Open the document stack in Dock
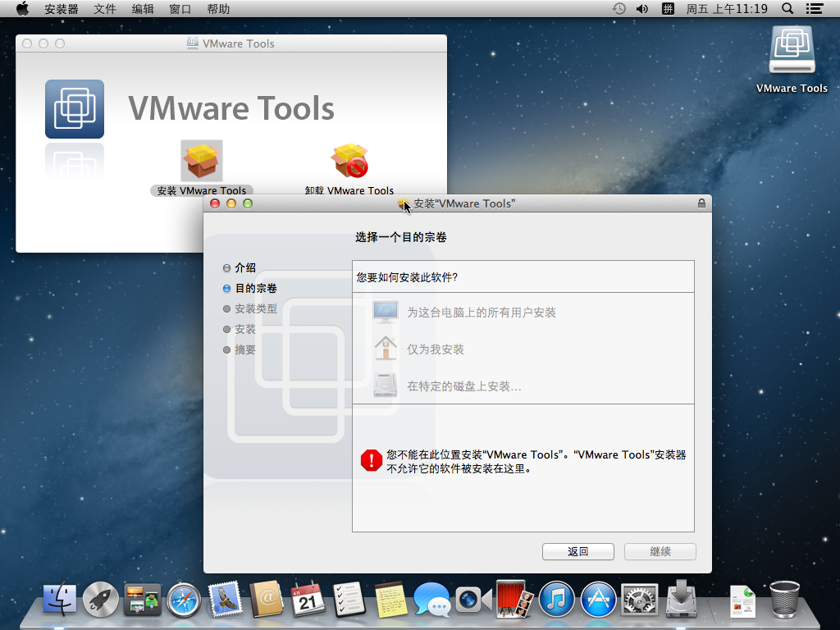Screen dimensions: 840x630 (x=743, y=600)
